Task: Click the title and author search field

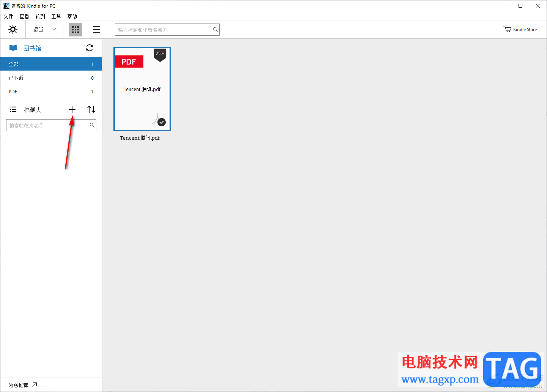Action: 167,30
